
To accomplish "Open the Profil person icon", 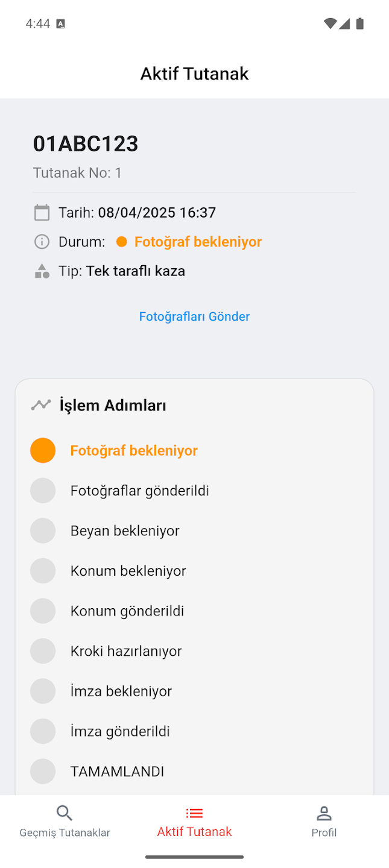I will click(324, 813).
